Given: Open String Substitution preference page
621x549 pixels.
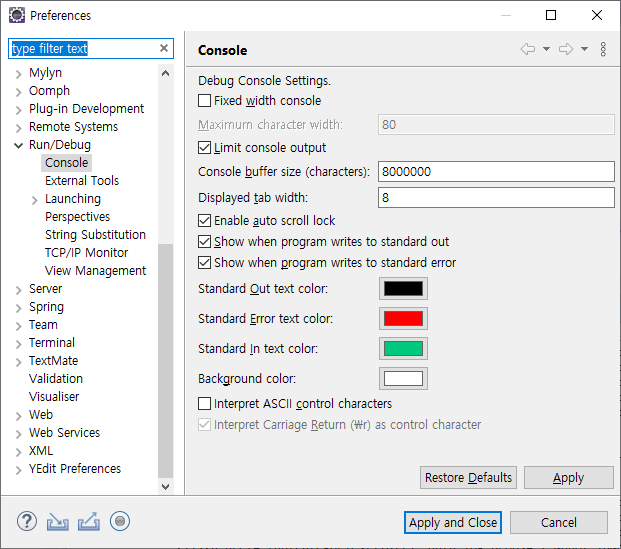Looking at the screenshot, I should pyautogui.click(x=95, y=234).
